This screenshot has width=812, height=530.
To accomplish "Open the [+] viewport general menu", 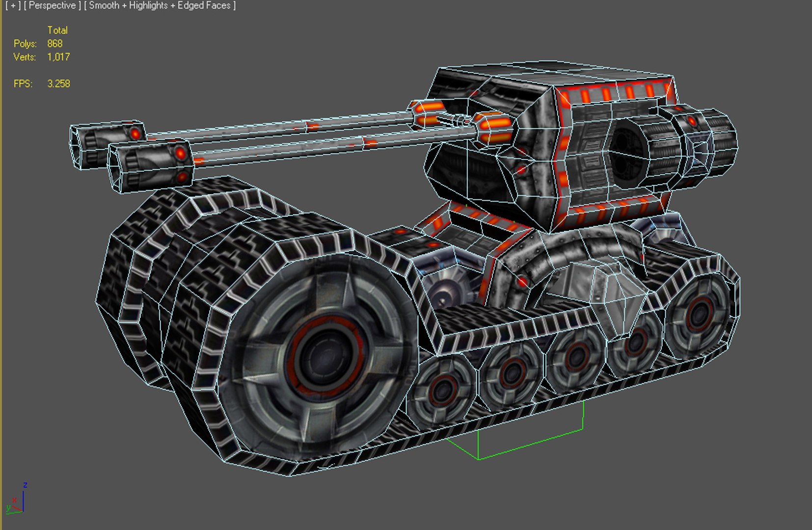I will tap(13, 6).
